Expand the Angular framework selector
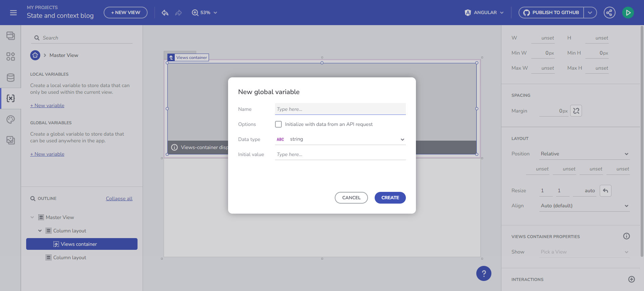This screenshot has height=291, width=644. (x=484, y=13)
